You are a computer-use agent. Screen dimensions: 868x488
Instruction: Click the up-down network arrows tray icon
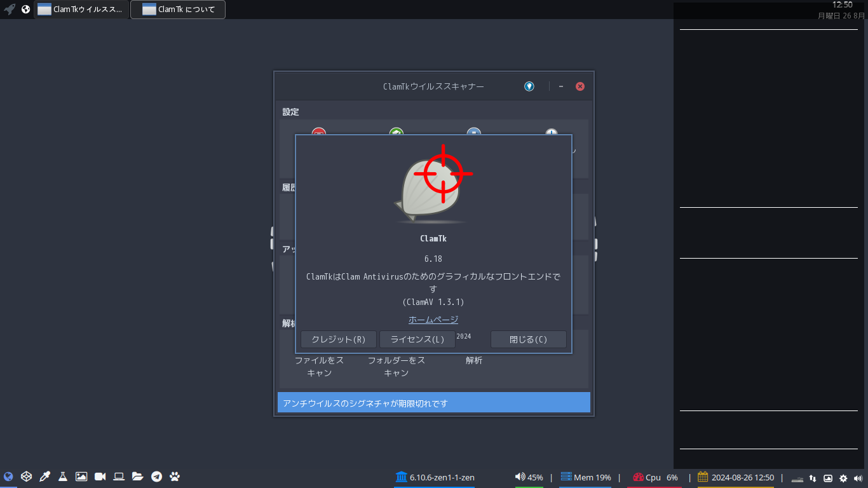[x=813, y=478]
